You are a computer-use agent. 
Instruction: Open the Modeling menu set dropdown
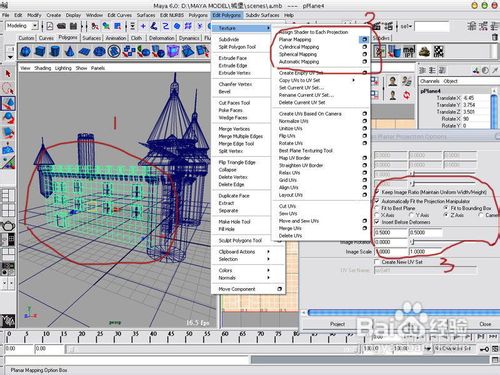click(x=22, y=26)
